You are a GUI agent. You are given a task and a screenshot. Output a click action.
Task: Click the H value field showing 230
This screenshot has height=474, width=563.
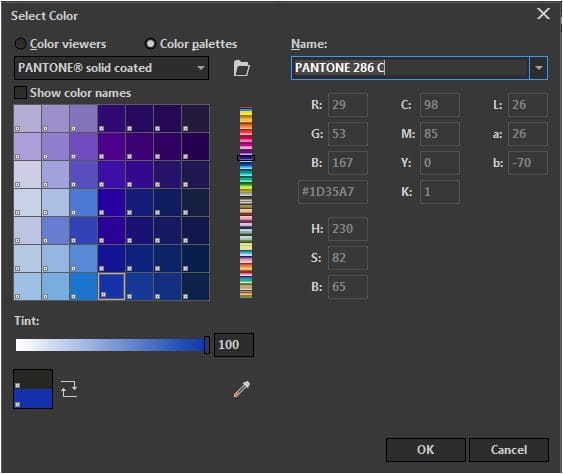348,229
